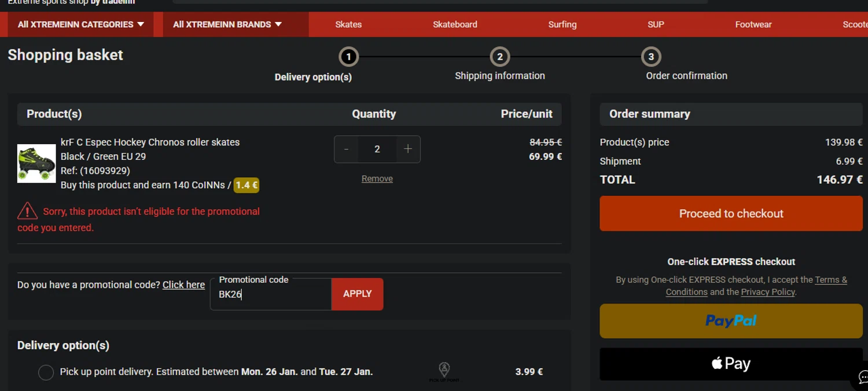
Task: Click the pick up point logo icon
Action: [444, 372]
